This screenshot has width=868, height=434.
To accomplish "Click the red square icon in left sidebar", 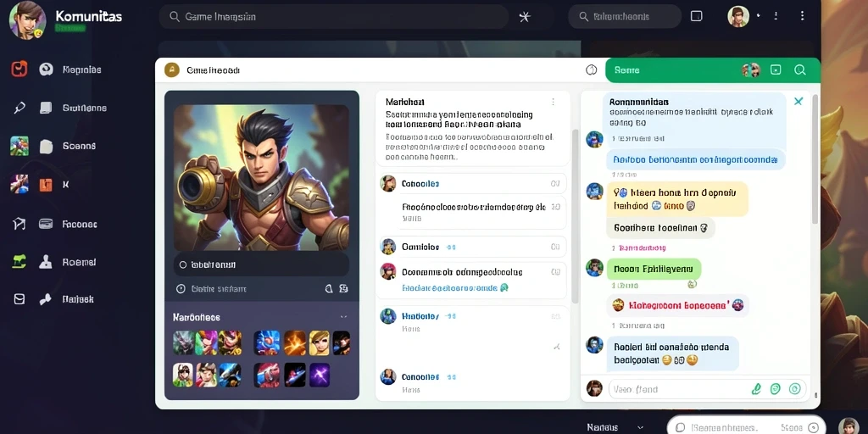I will (19, 70).
